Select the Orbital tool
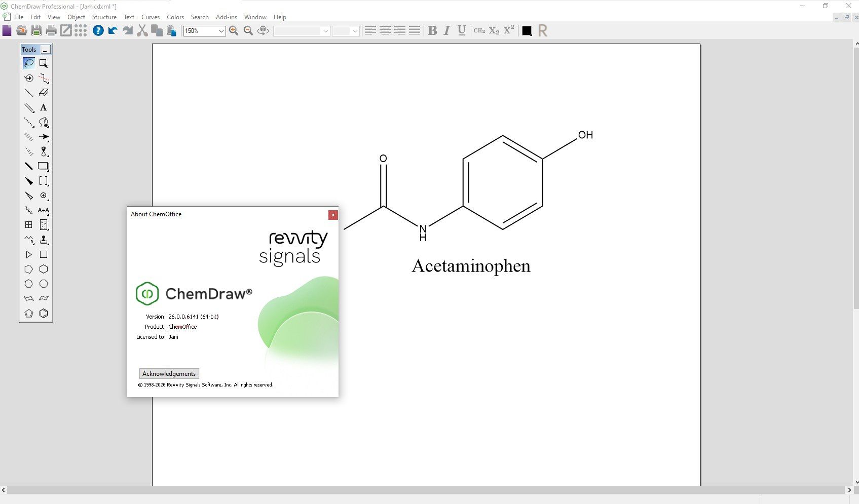The height and width of the screenshot is (504, 859). click(44, 151)
